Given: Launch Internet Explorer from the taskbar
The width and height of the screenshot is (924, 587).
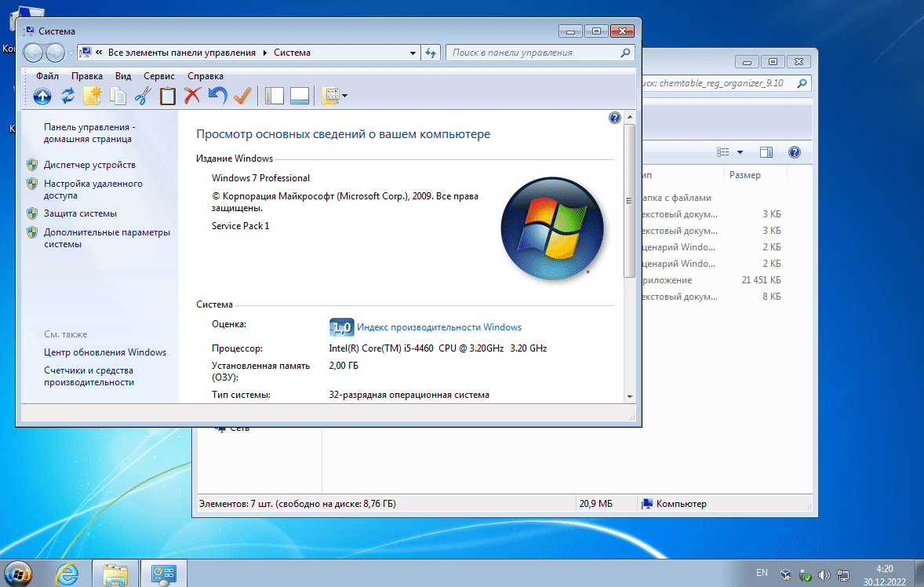Looking at the screenshot, I should click(x=67, y=574).
